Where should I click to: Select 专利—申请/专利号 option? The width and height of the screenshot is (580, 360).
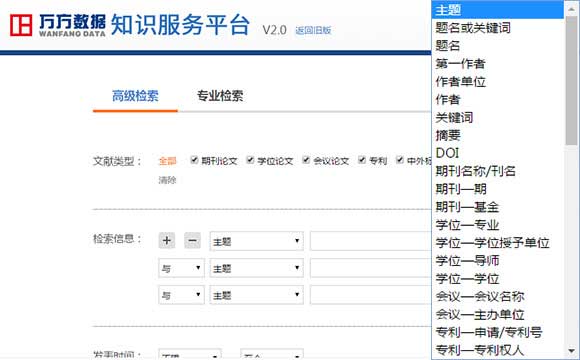[498, 332]
